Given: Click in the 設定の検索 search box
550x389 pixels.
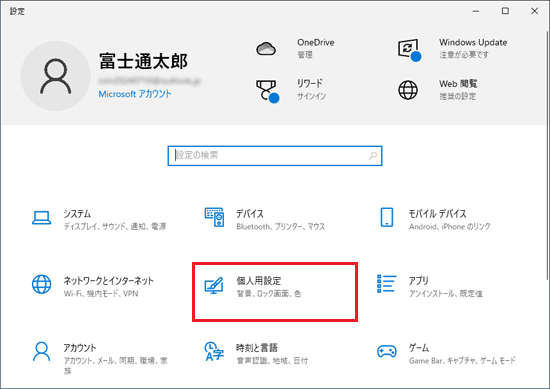Looking at the screenshot, I should point(275,156).
